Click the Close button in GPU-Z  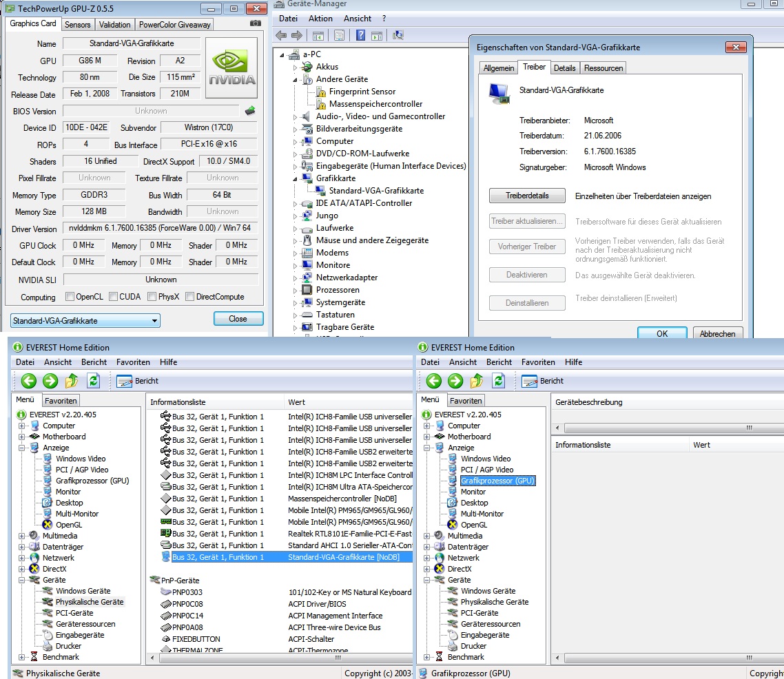[238, 319]
